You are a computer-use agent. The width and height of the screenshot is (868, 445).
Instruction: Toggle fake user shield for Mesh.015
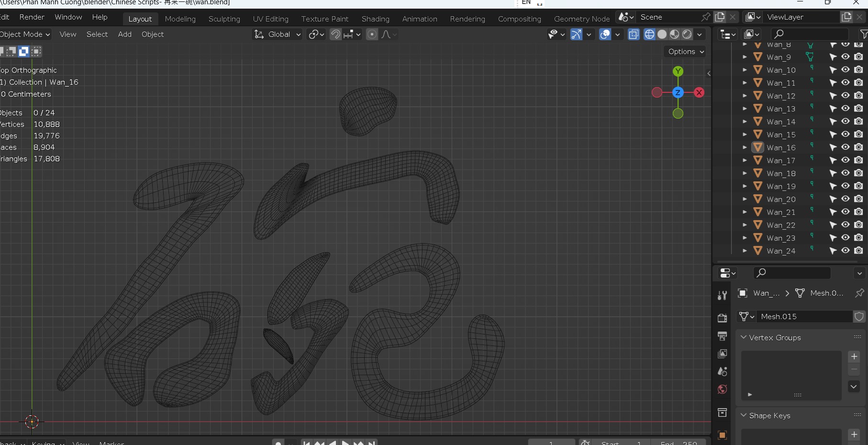click(859, 316)
